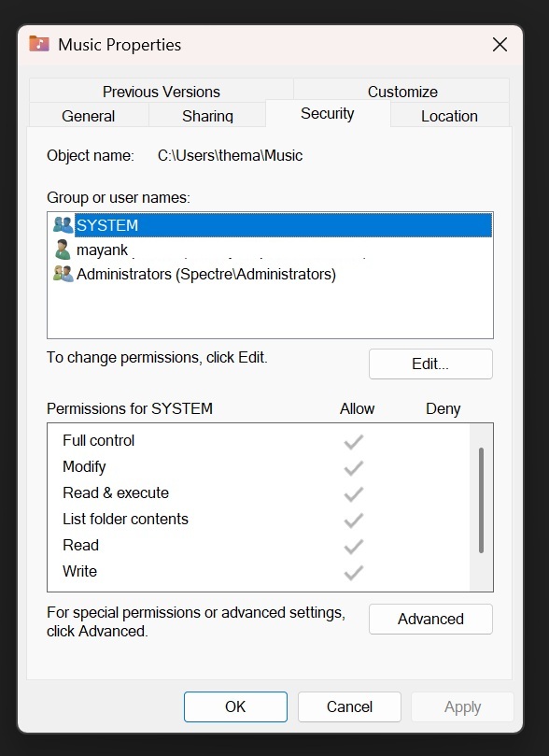Select the Security tab
This screenshot has height=756, width=549.
pos(328,113)
